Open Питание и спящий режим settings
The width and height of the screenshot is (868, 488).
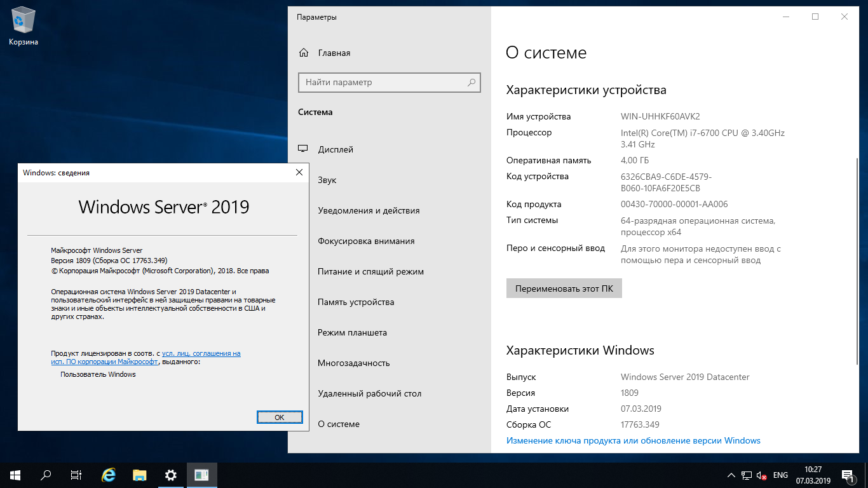pos(390,271)
